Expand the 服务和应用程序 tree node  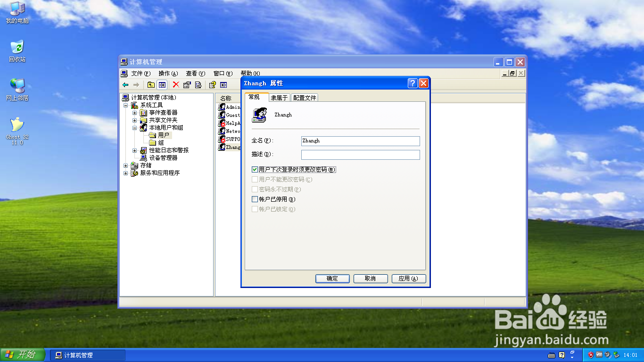pyautogui.click(x=126, y=173)
